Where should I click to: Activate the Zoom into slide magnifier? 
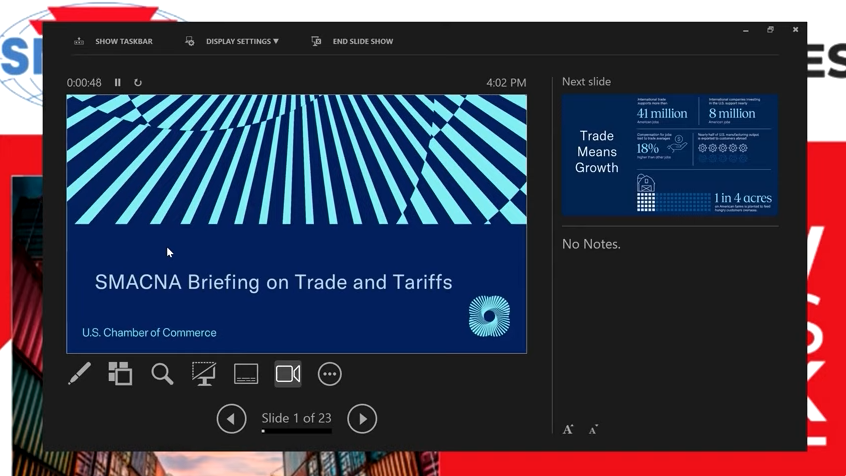(162, 373)
